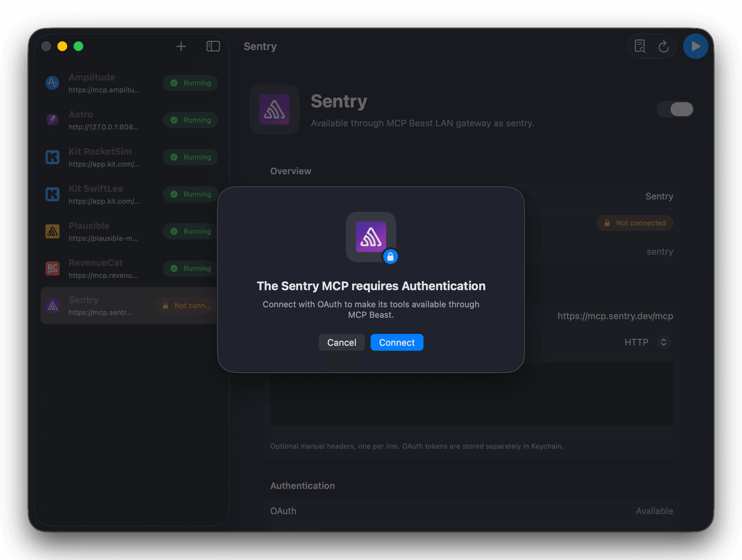Click Kit SwiftLee's Running status badge

191,194
